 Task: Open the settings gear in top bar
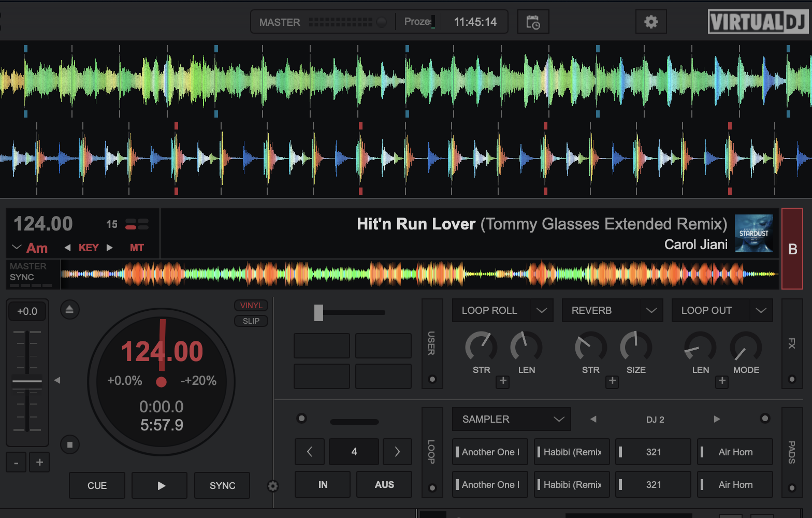pos(651,22)
